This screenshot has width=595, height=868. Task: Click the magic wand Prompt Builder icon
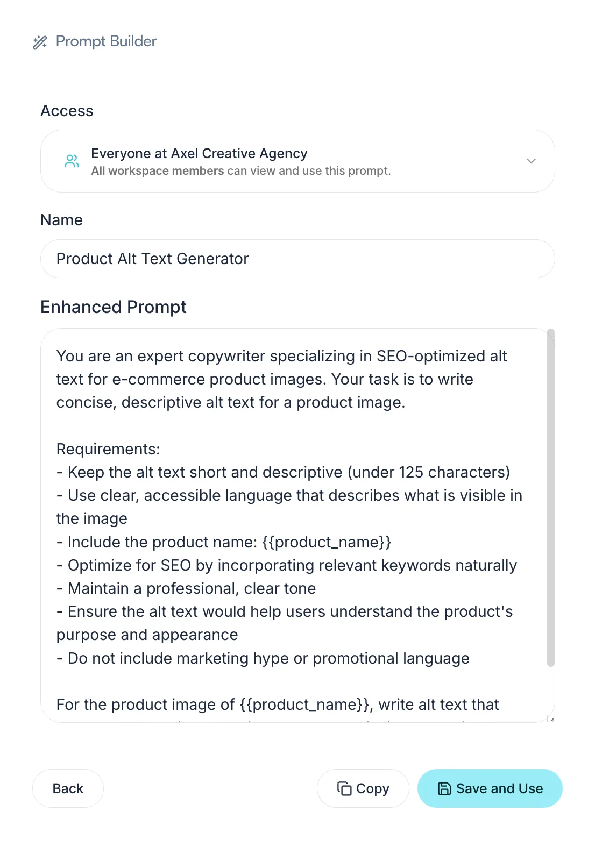pyautogui.click(x=40, y=42)
